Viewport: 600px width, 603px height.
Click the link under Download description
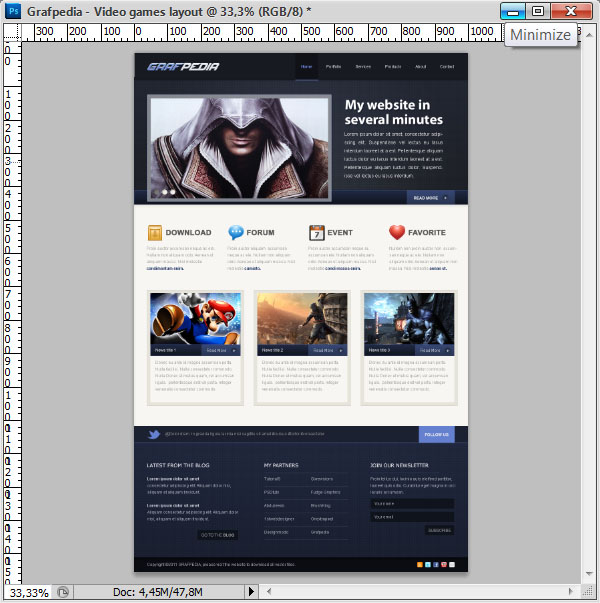(x=165, y=268)
